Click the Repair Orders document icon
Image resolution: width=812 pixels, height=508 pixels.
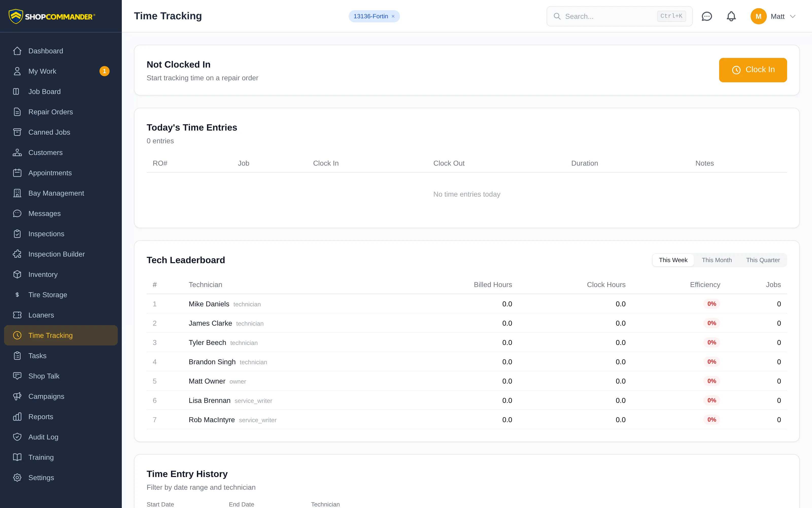17,112
